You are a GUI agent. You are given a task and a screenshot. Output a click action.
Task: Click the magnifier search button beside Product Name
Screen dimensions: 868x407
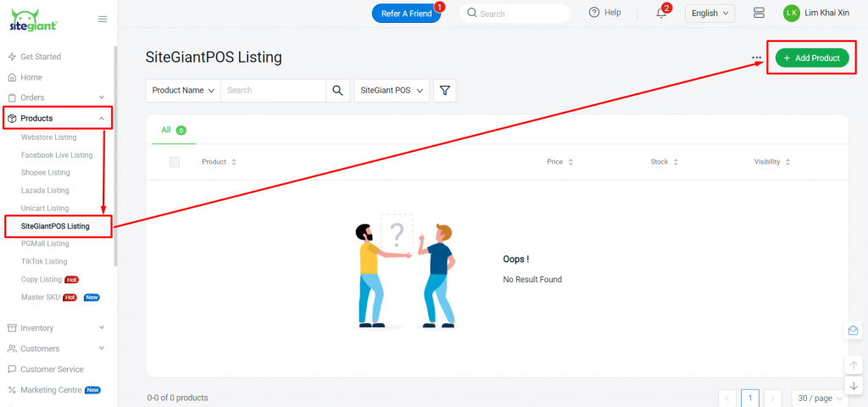tap(337, 90)
